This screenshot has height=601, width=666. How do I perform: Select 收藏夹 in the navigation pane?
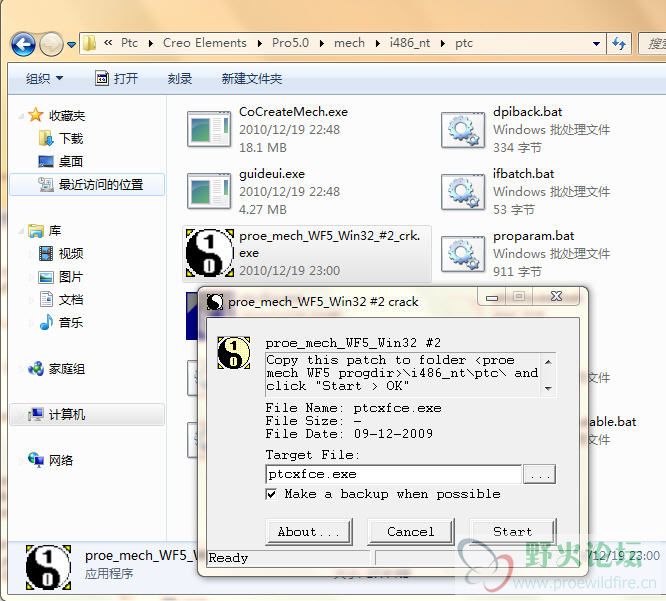tap(67, 116)
